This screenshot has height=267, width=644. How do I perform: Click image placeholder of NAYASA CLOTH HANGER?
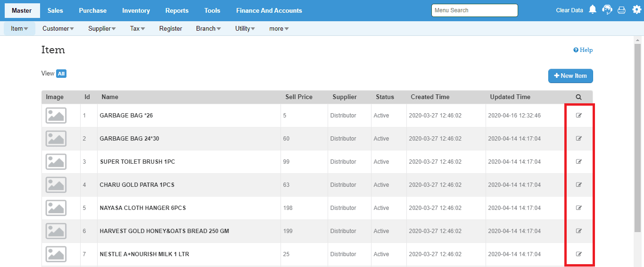pos(56,208)
